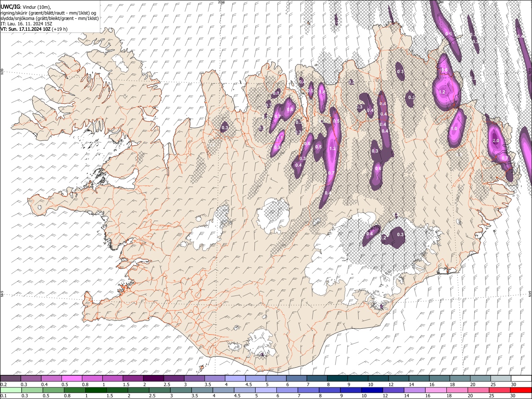Image resolution: width=532 pixels, height=399 pixels.
Task: Select the crimson 25–30 rain legend swatch
Action: click(x=499, y=390)
